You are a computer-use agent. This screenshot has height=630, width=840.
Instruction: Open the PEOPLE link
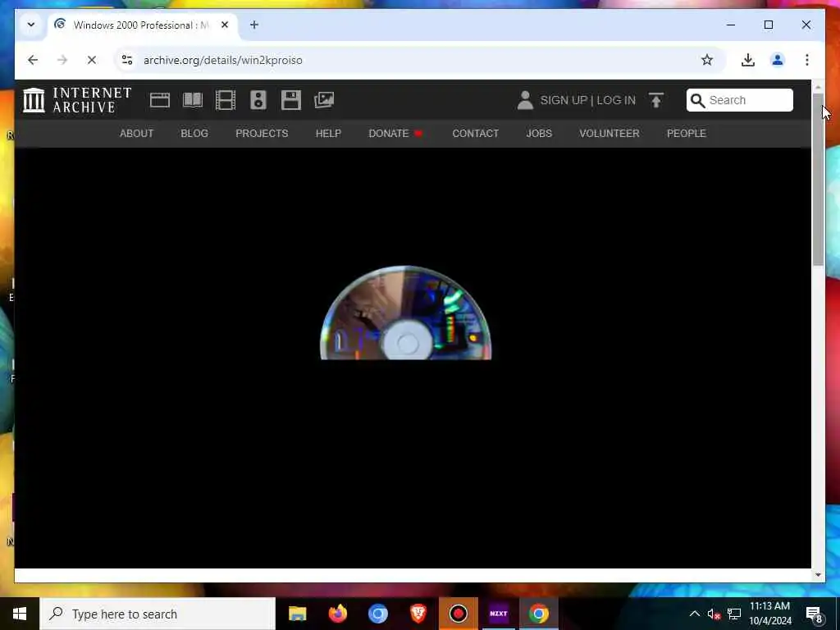click(687, 134)
